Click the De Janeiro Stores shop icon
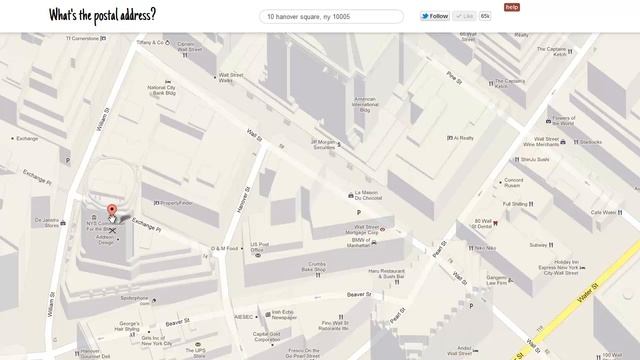The height and width of the screenshot is (360, 640). pyautogui.click(x=63, y=223)
